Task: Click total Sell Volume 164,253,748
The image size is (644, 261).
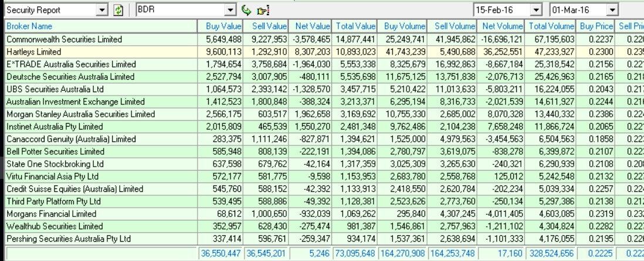Action: tap(453, 253)
